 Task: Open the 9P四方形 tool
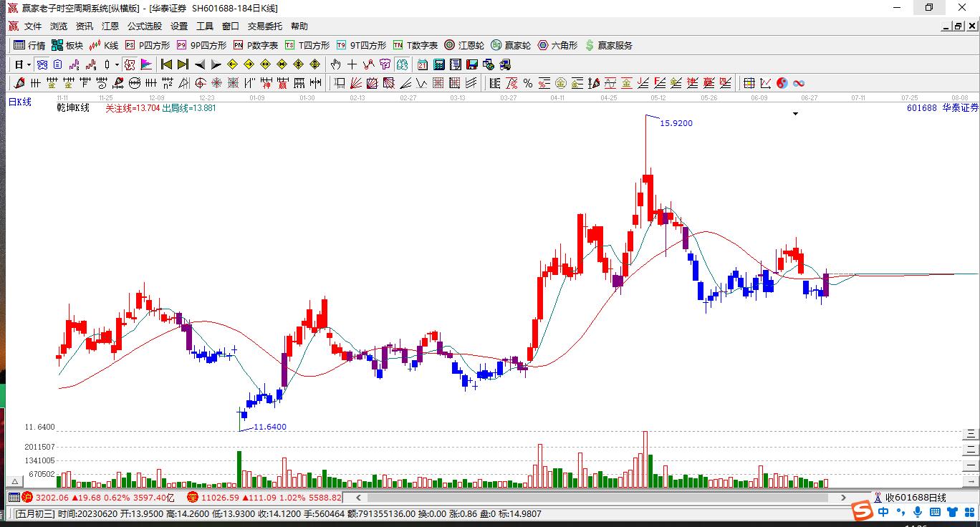201,45
